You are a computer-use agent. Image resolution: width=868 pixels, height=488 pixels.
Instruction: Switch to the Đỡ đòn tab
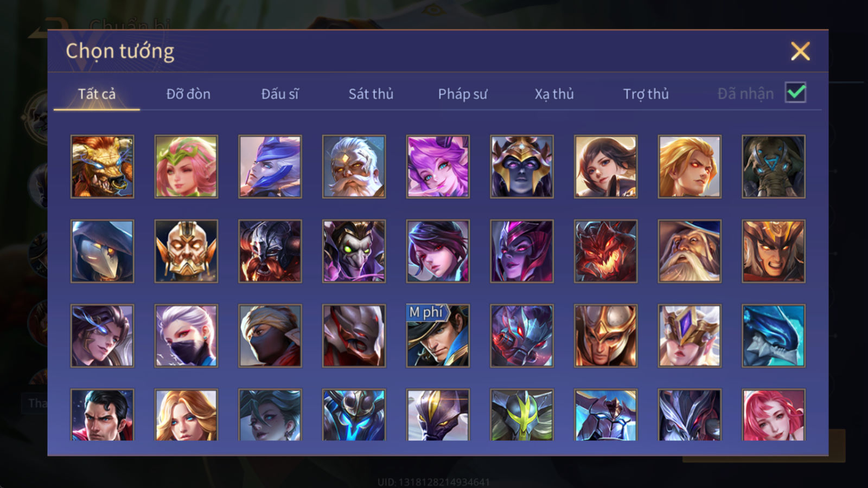(188, 94)
